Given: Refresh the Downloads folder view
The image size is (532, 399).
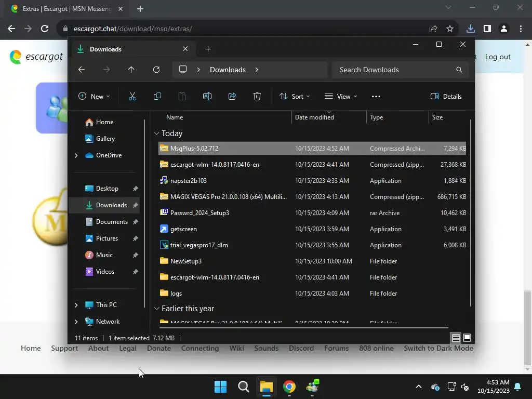Looking at the screenshot, I should 156,70.
